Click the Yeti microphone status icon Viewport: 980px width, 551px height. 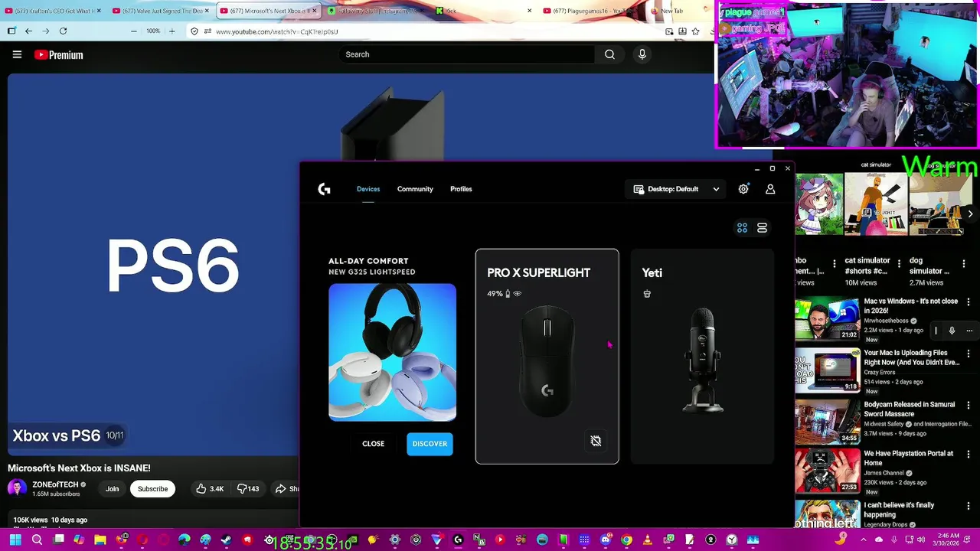(x=647, y=294)
